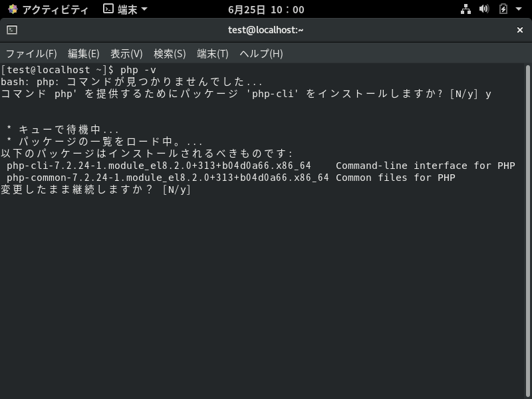Close the terminal window with the X

(x=521, y=30)
